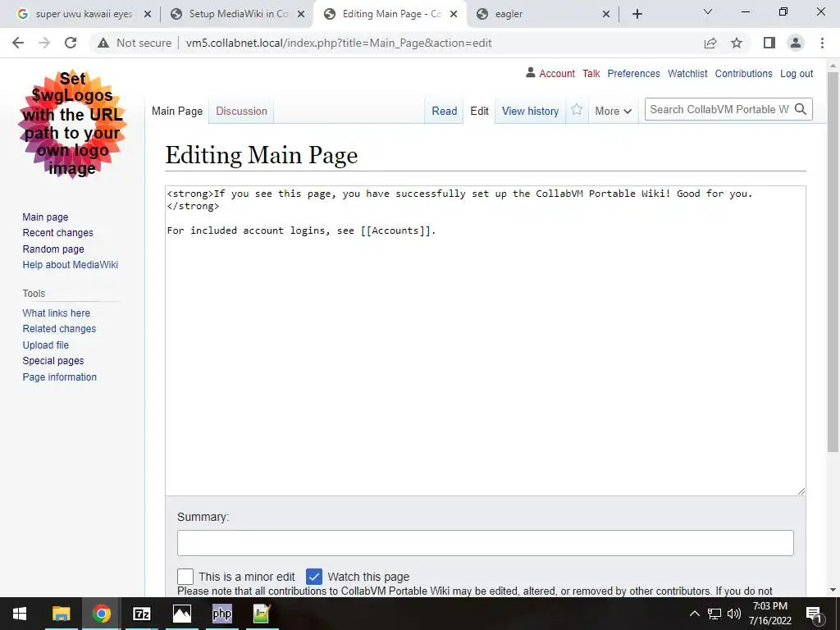Show hidden system tray icons
The image size is (840, 630).
click(694, 614)
